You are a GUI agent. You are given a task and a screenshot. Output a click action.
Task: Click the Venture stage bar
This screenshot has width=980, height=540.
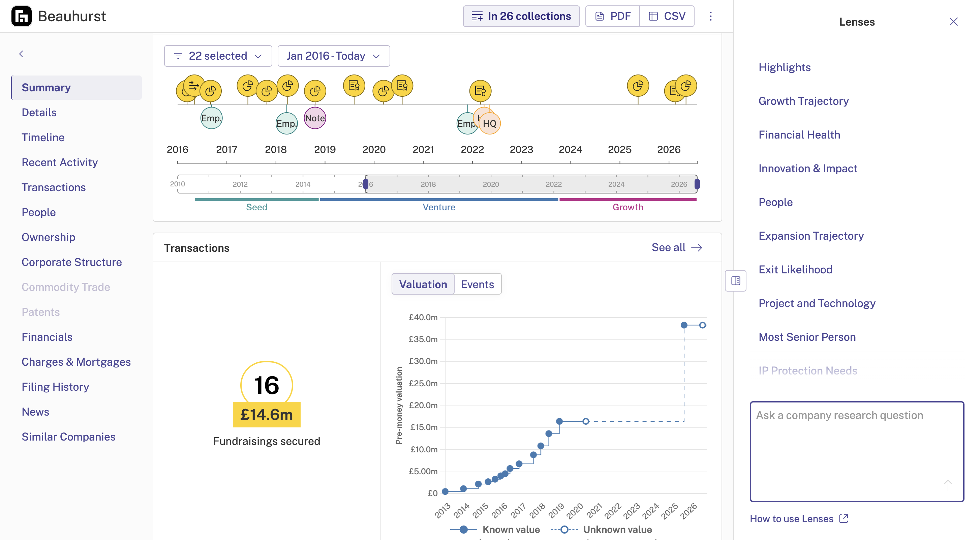pos(439,200)
